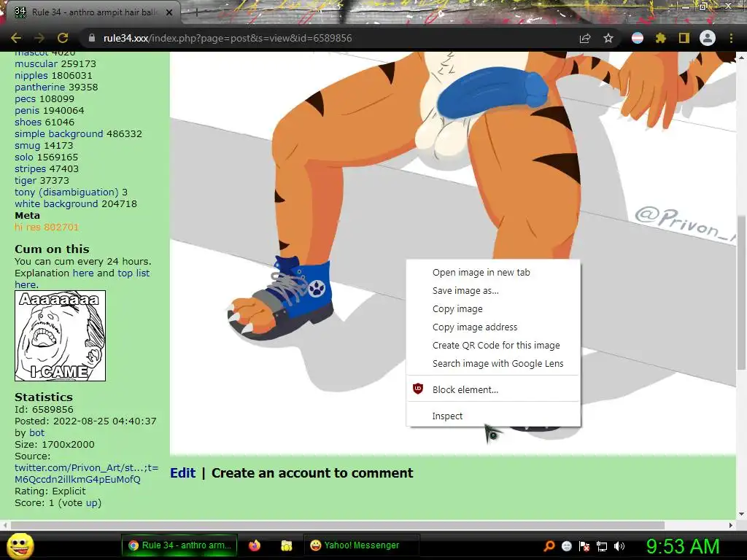Open the stripes tag link
This screenshot has height=560, width=747.
coord(30,168)
